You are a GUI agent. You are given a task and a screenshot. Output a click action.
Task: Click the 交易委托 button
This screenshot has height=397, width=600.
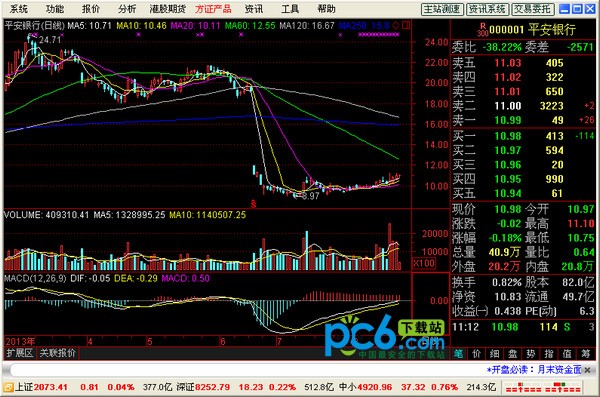point(533,9)
